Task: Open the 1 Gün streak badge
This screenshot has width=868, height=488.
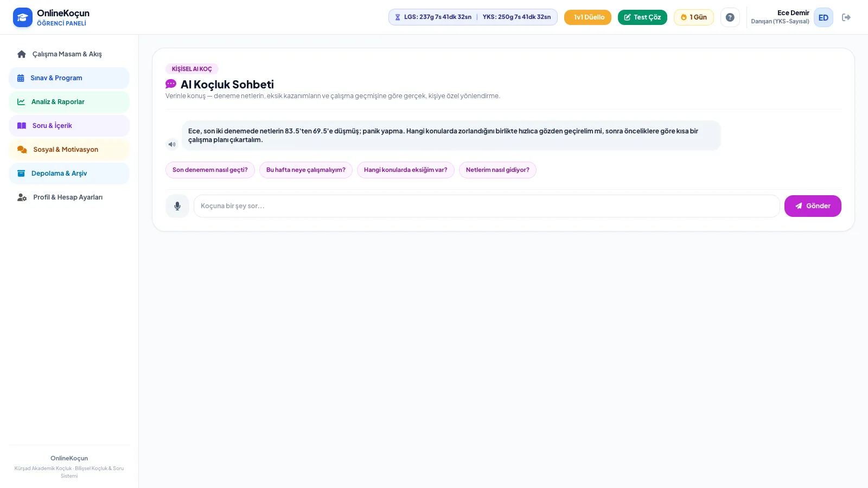Action: pyautogui.click(x=693, y=17)
